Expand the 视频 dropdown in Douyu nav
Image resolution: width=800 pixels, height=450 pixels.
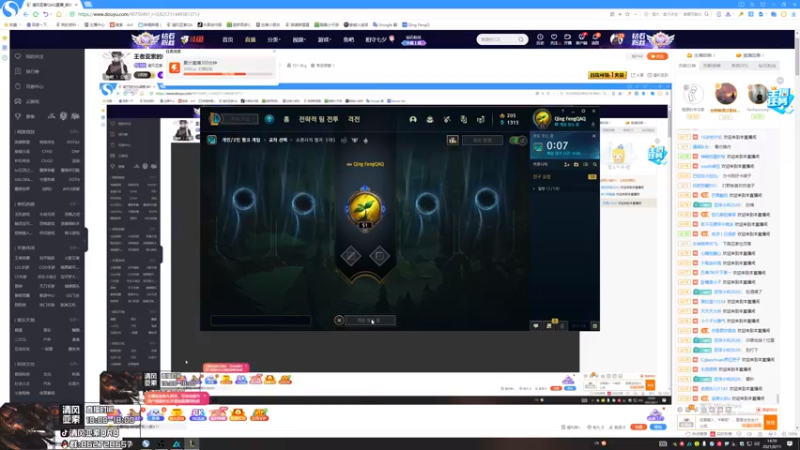(x=299, y=39)
